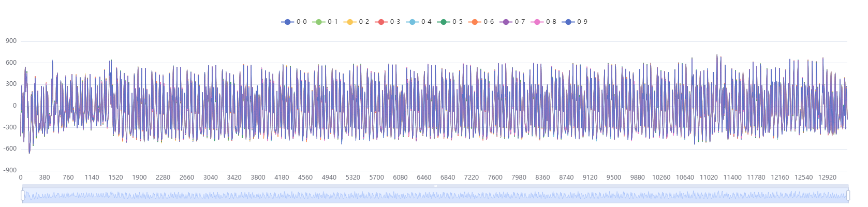This screenshot has width=868, height=207.
Task: Click the pink 0-8 legend marker
Action: (537, 22)
